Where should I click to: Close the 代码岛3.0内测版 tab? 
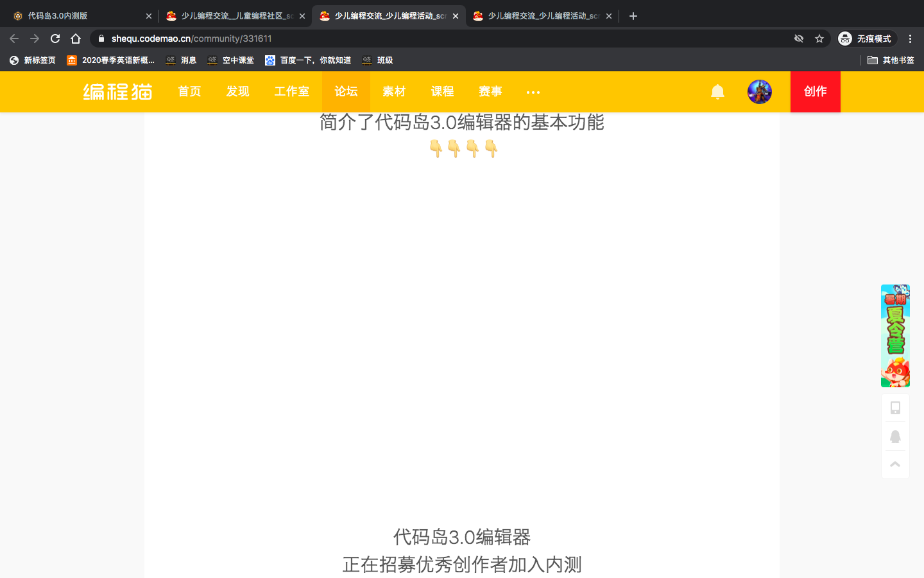point(149,16)
